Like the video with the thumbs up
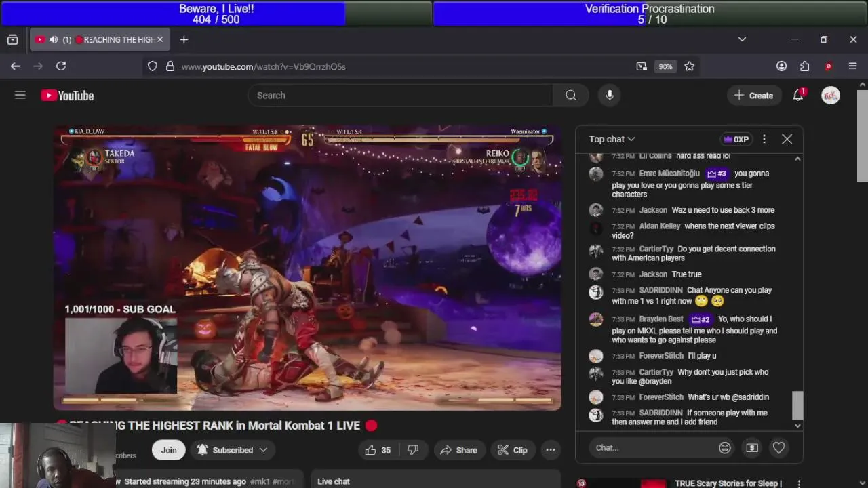 (378, 450)
